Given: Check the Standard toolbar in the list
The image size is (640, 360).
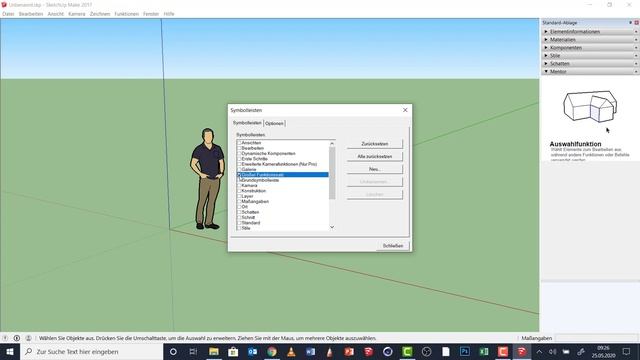Looking at the screenshot, I should pyautogui.click(x=239, y=223).
